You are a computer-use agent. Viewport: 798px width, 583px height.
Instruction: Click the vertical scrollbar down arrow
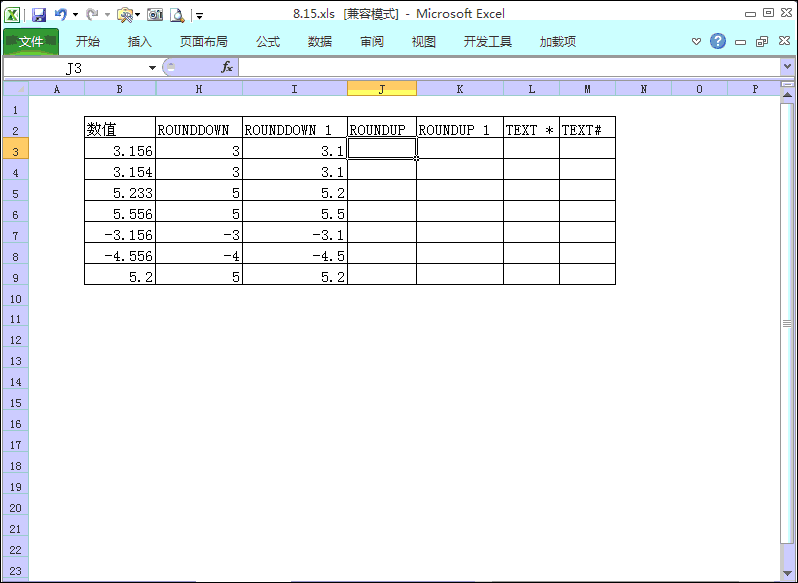tap(787, 573)
